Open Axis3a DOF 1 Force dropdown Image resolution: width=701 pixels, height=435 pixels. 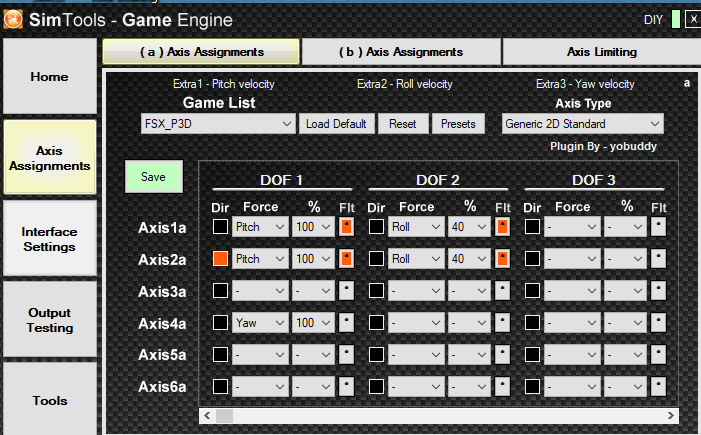click(x=260, y=291)
